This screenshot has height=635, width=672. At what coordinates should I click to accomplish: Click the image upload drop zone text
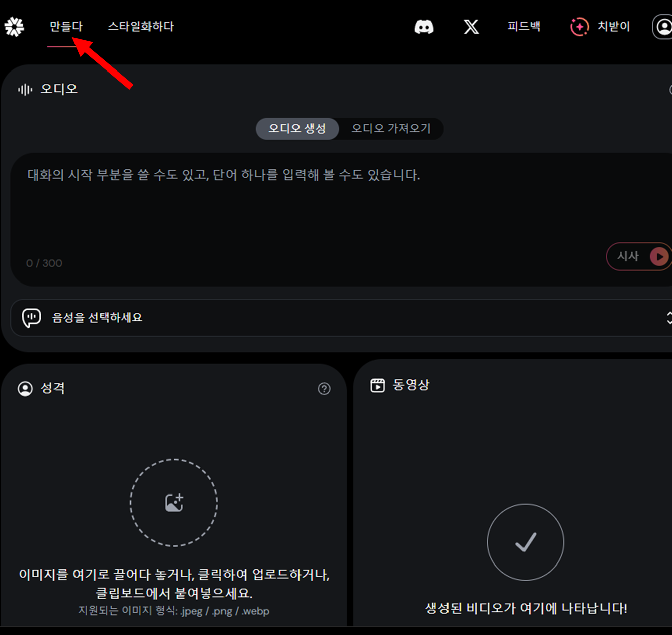tap(174, 584)
